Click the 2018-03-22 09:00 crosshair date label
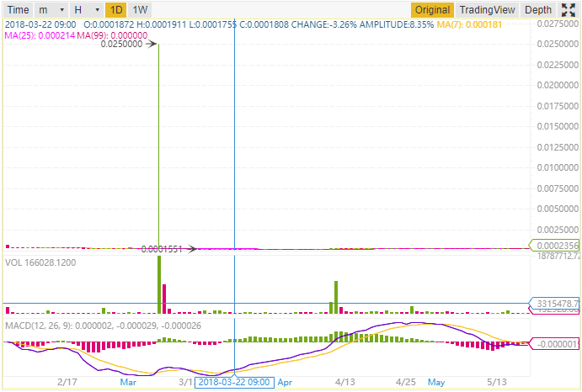Viewport: 582px width, 392px height. coord(235,382)
